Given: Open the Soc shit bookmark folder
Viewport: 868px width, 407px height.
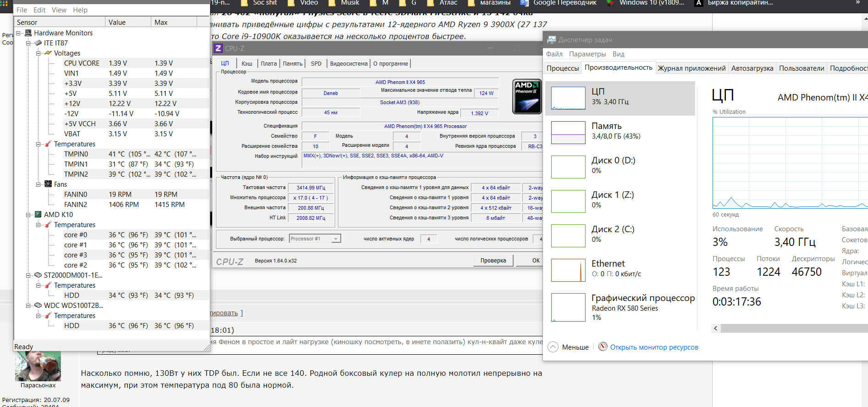Looking at the screenshot, I should (x=259, y=3).
